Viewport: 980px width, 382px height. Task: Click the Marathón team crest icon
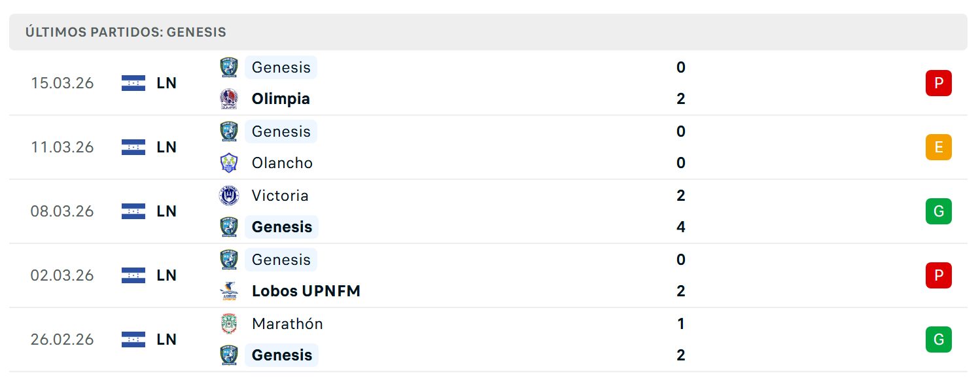point(229,324)
